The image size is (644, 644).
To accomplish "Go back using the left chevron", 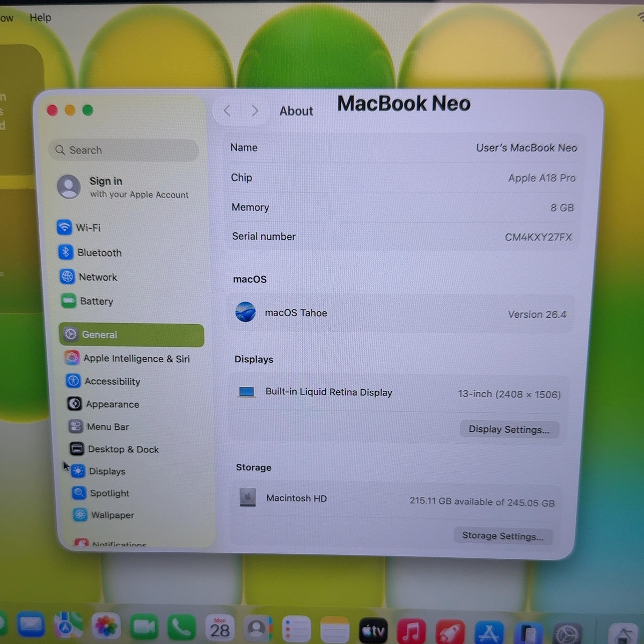I will (x=227, y=111).
